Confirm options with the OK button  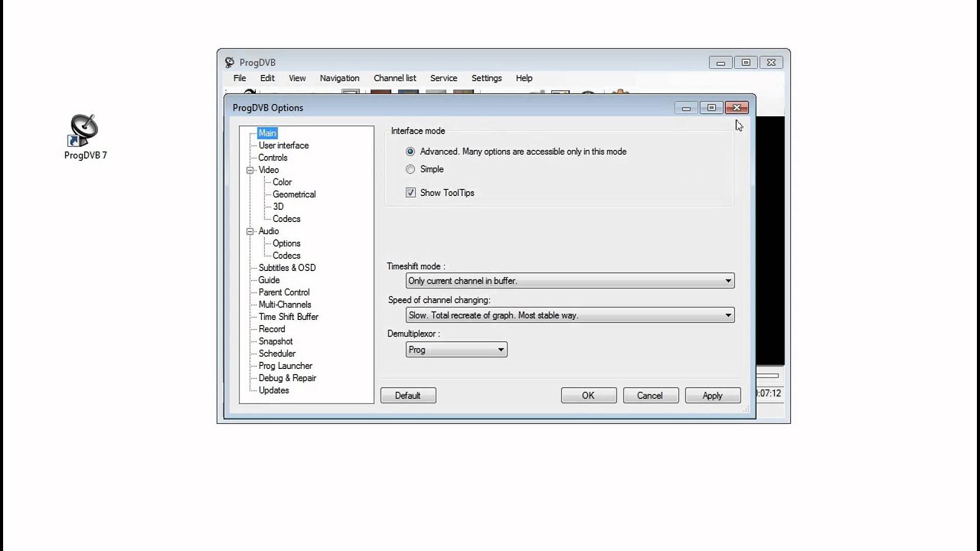tap(588, 396)
